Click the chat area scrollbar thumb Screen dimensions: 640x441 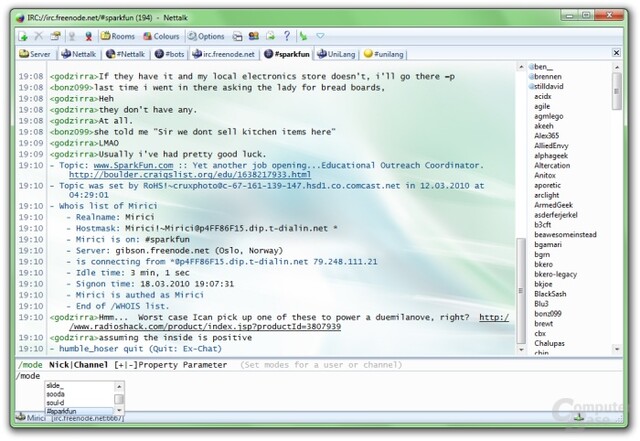[x=521, y=290]
